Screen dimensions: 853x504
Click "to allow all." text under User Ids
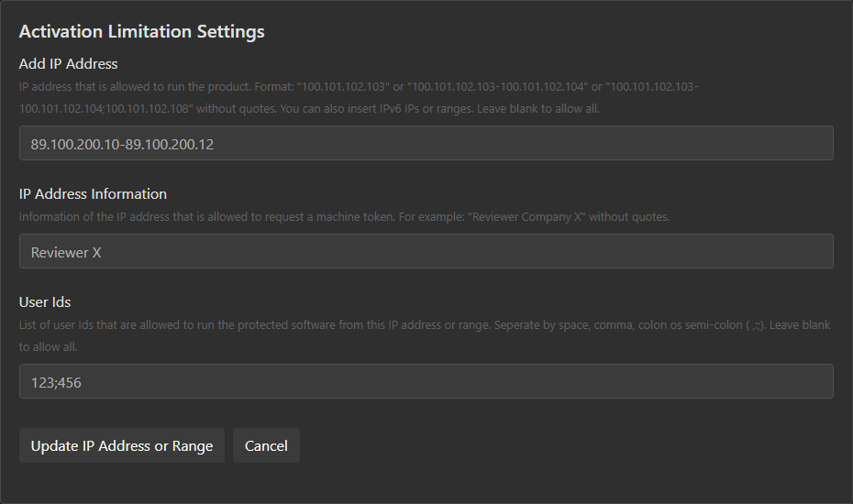49,347
